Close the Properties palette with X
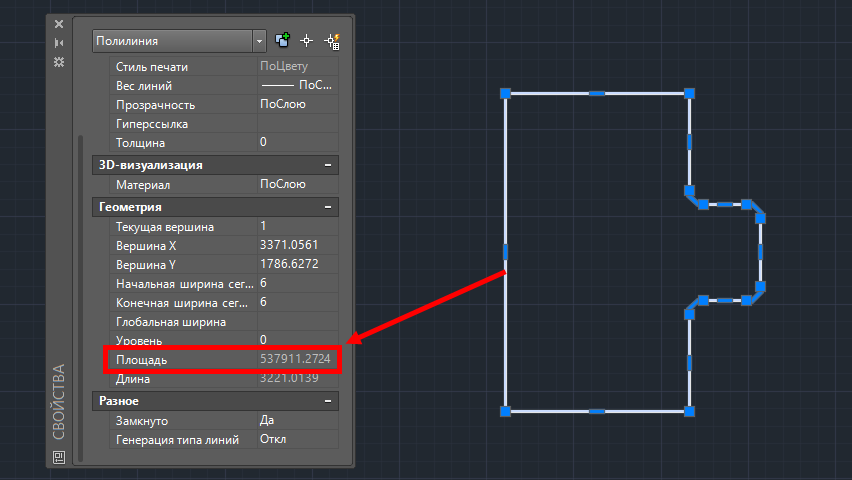Screen dimensions: 852x480 tap(59, 23)
